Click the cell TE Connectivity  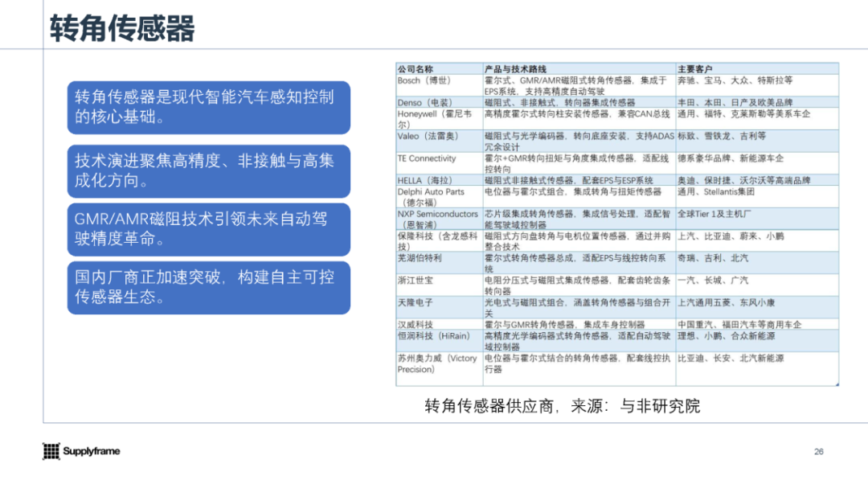click(x=440, y=163)
